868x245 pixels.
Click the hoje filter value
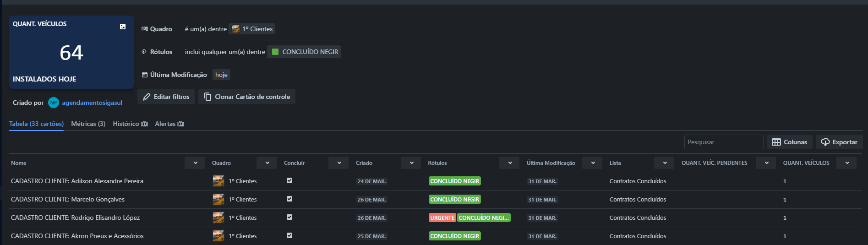point(221,75)
